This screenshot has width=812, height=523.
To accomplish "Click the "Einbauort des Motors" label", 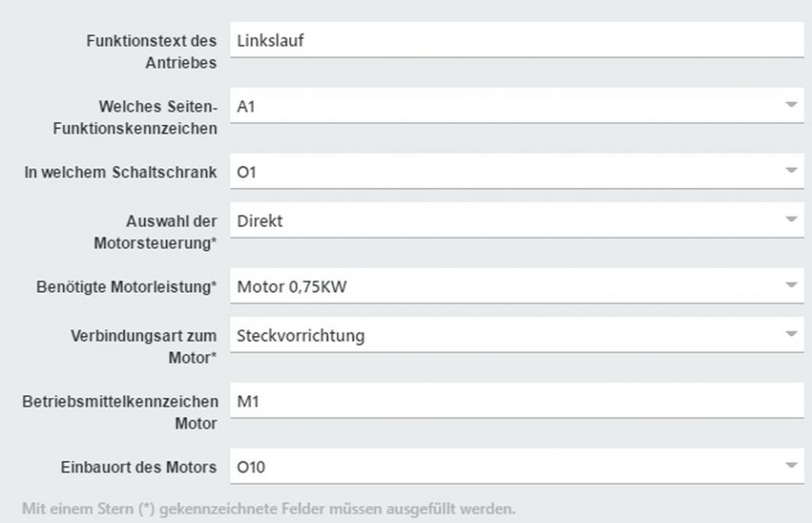I will click(x=139, y=467).
